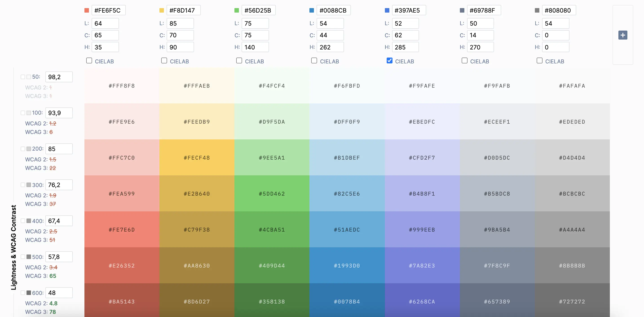Add a new color column with plus button
The width and height of the screenshot is (644, 317).
tap(623, 35)
